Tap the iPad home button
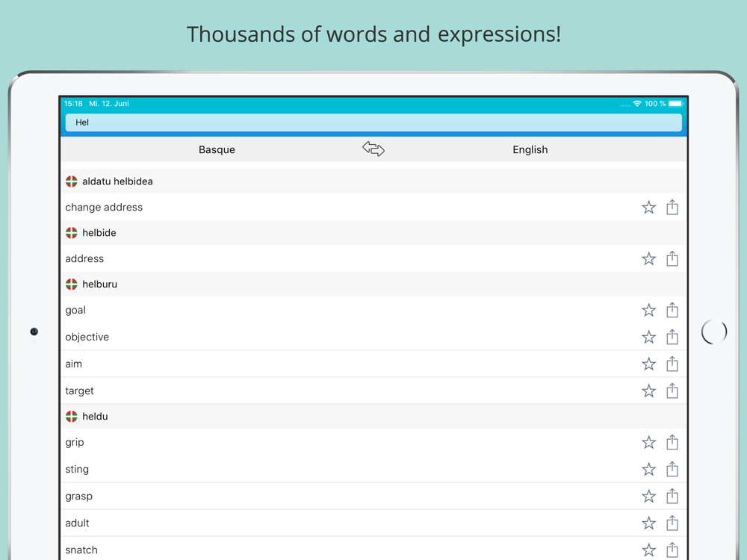The image size is (747, 560). (713, 332)
